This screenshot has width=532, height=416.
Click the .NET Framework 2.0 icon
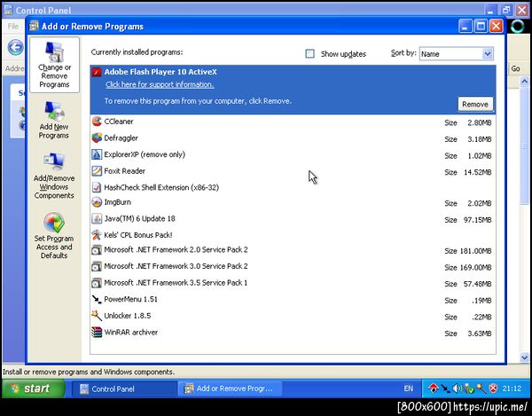point(97,250)
